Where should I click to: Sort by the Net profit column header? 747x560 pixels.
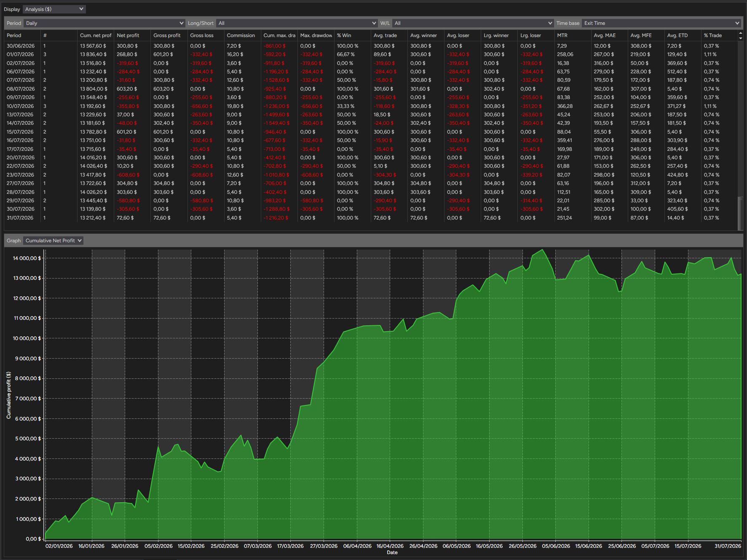click(x=132, y=35)
